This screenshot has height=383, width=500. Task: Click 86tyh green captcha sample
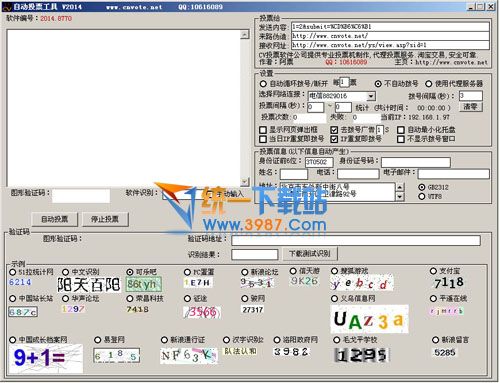[144, 284]
